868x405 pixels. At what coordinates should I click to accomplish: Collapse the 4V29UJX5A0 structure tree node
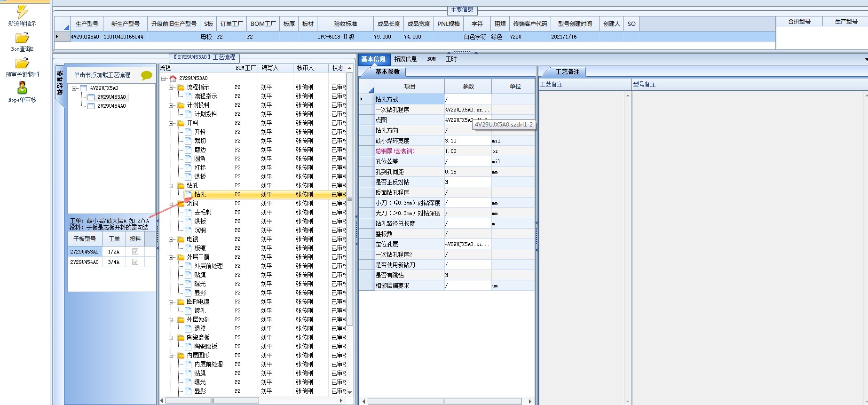pos(74,88)
